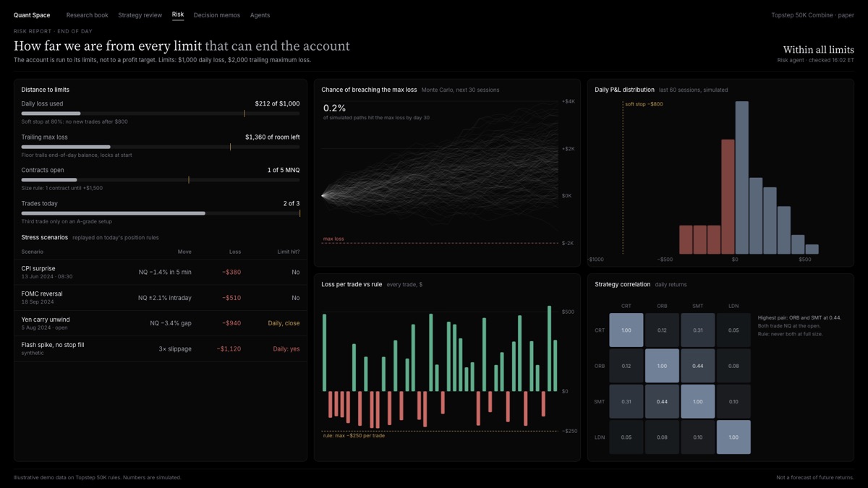The height and width of the screenshot is (488, 868).
Task: Click the Contracts open progress bar
Action: (x=161, y=180)
